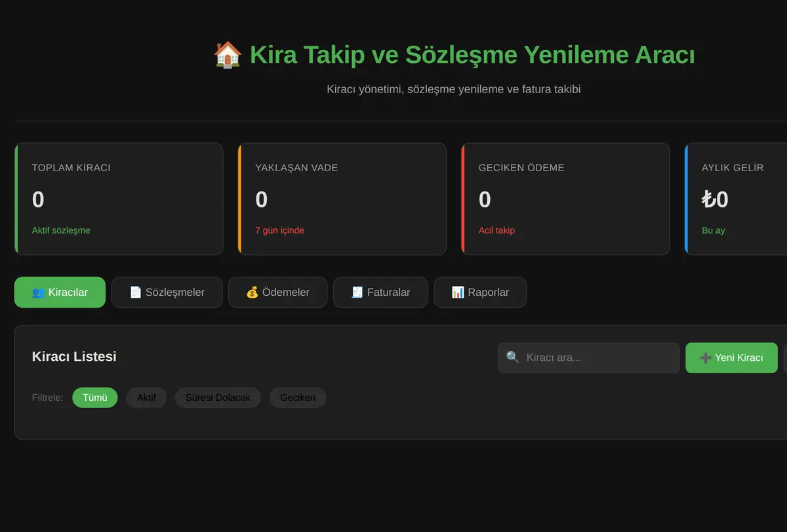Open the Yaklaşan Vade stat card
The image size is (787, 532).
342,199
